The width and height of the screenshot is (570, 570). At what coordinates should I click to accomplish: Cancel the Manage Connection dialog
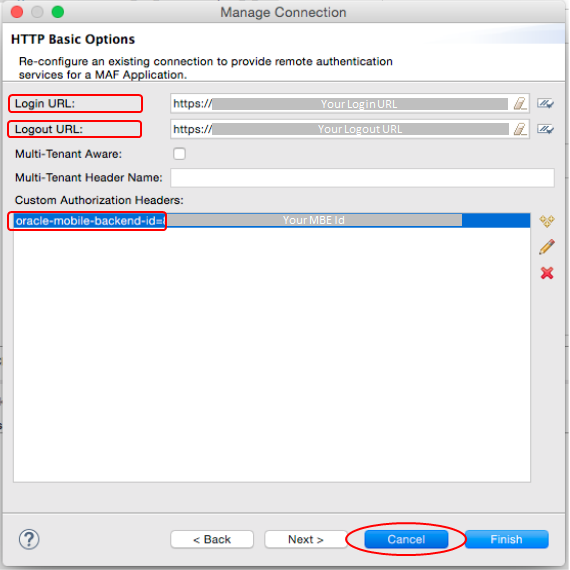(406, 539)
